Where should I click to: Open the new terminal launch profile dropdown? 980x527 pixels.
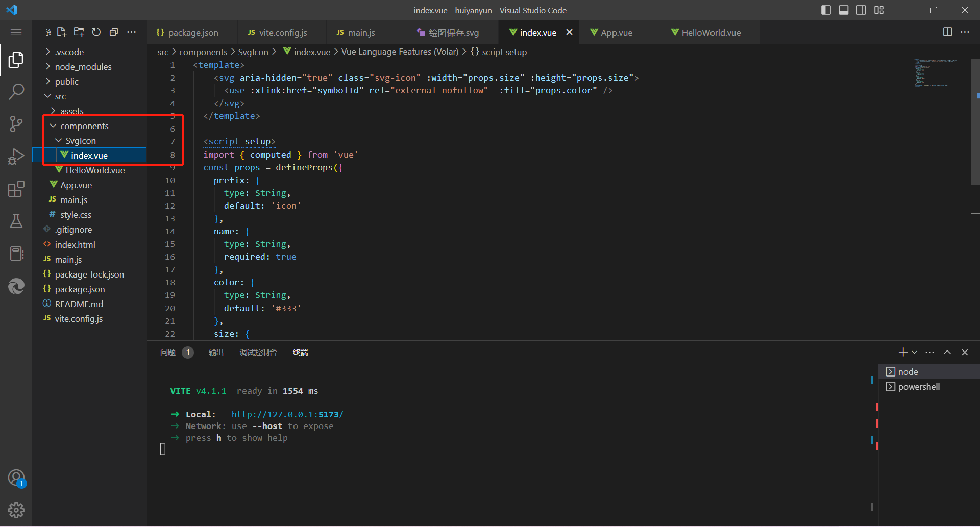pyautogui.click(x=915, y=353)
